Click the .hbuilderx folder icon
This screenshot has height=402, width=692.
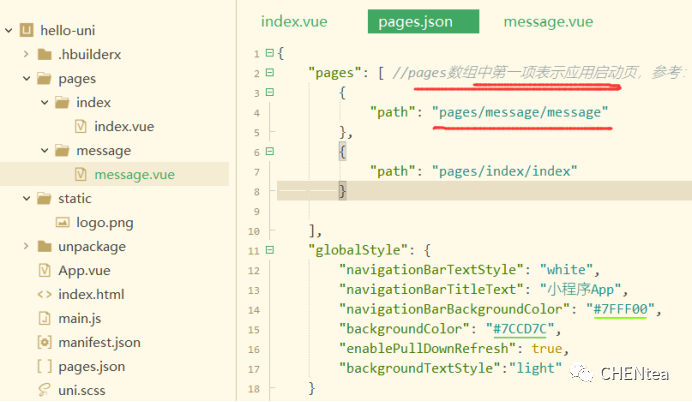click(x=44, y=54)
